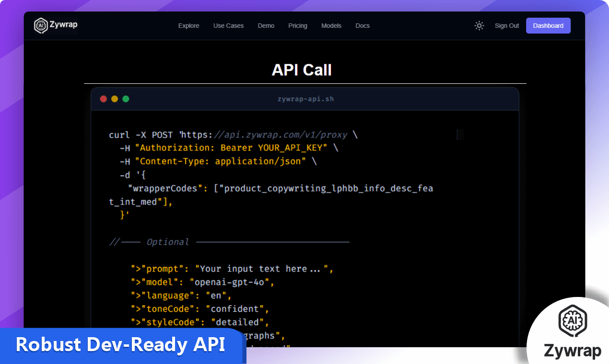609x364 pixels.
Task: Click the Content-Type application/json line
Action: [x=218, y=161]
